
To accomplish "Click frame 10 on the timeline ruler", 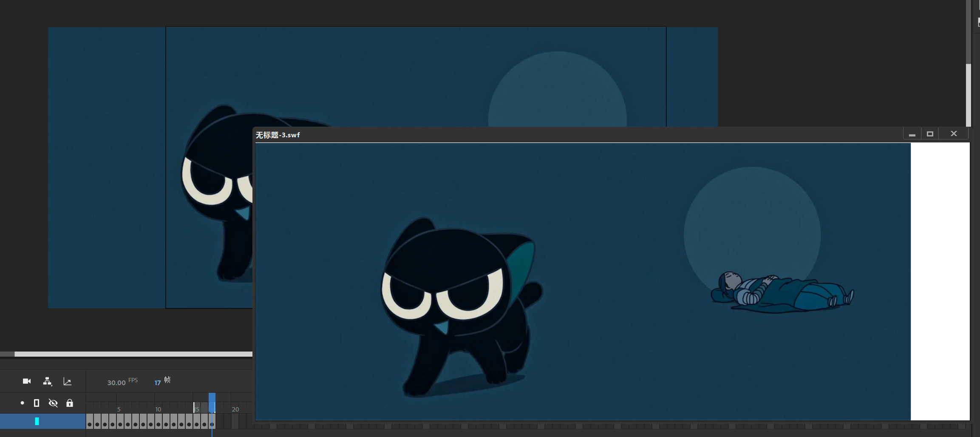I will coord(158,409).
